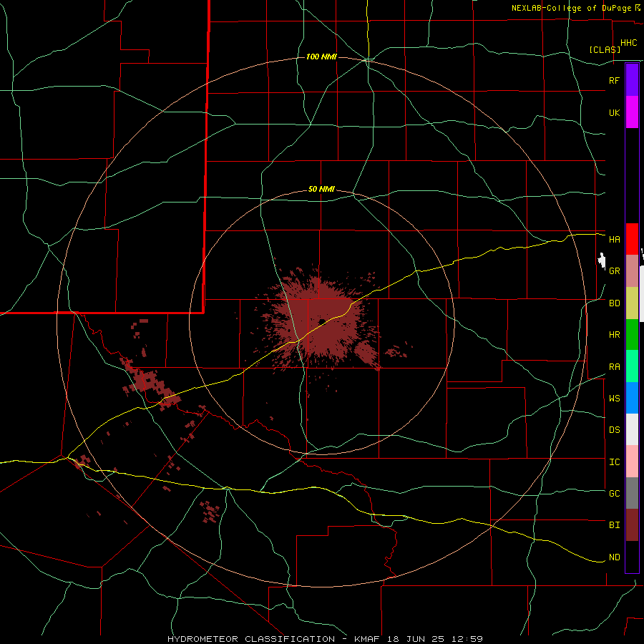Click the UK magenta legend swatch
Image resolution: width=644 pixels, height=644 pixels.
pos(632,112)
